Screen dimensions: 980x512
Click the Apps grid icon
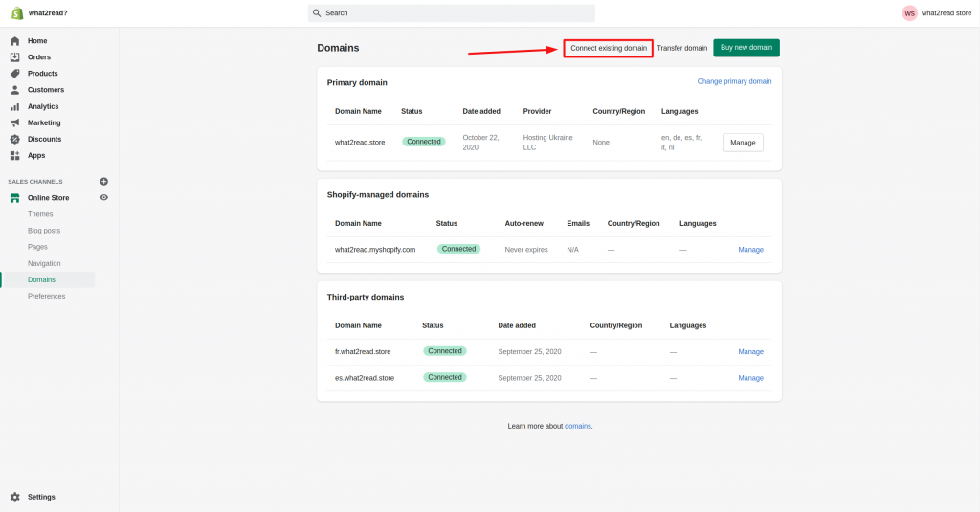click(15, 155)
